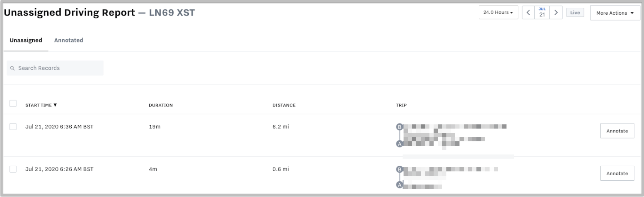Image resolution: width=644 pixels, height=197 pixels.
Task: Annotate the 19m 6.2 mi trip
Action: (x=617, y=131)
